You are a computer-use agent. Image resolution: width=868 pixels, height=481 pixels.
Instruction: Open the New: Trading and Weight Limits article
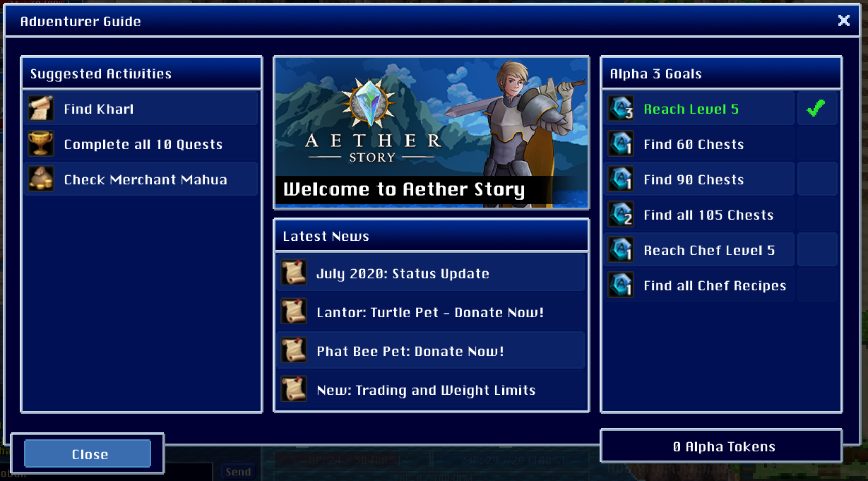[x=431, y=390]
